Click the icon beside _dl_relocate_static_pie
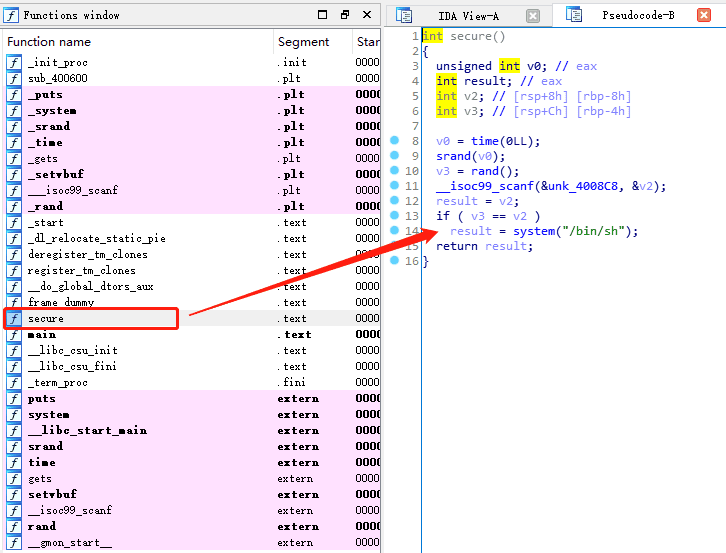The image size is (726, 553). pos(14,238)
